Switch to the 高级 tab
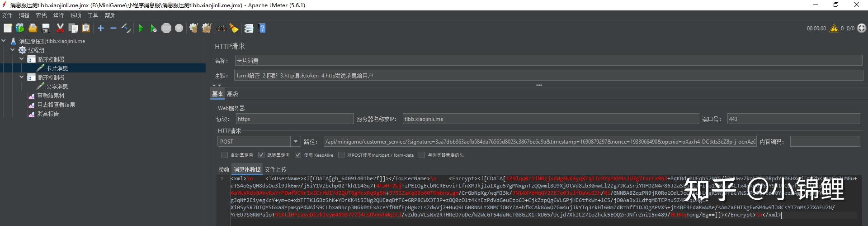The width and height of the screenshot is (868, 226). (232, 94)
